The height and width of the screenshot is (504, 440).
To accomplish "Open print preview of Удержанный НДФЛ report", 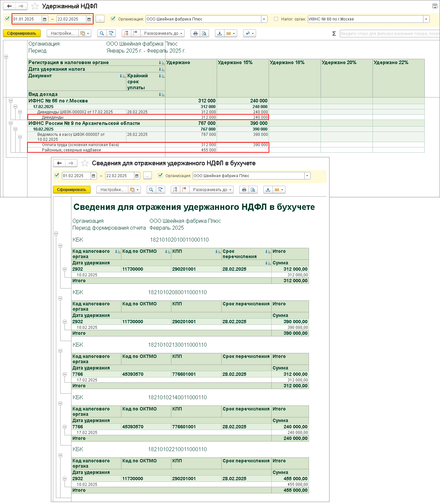I will point(204,33).
